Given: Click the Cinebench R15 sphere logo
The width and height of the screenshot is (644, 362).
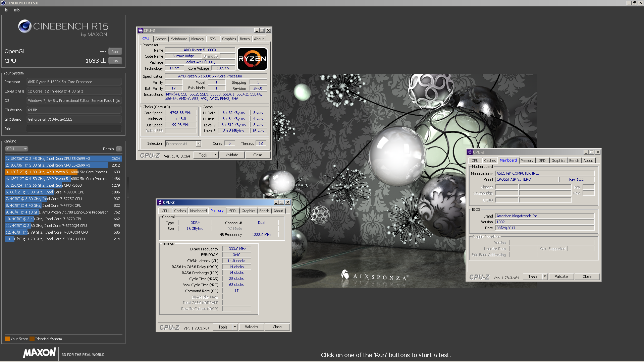Looking at the screenshot, I should click(x=24, y=26).
